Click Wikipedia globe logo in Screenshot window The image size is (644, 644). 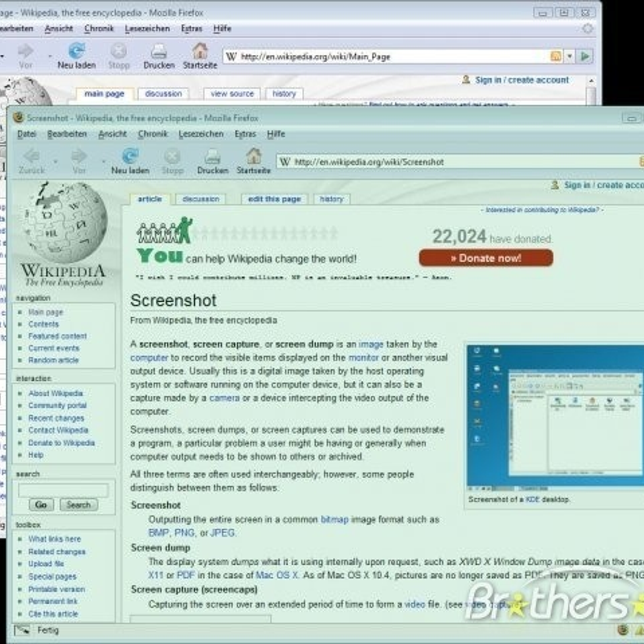click(x=66, y=223)
